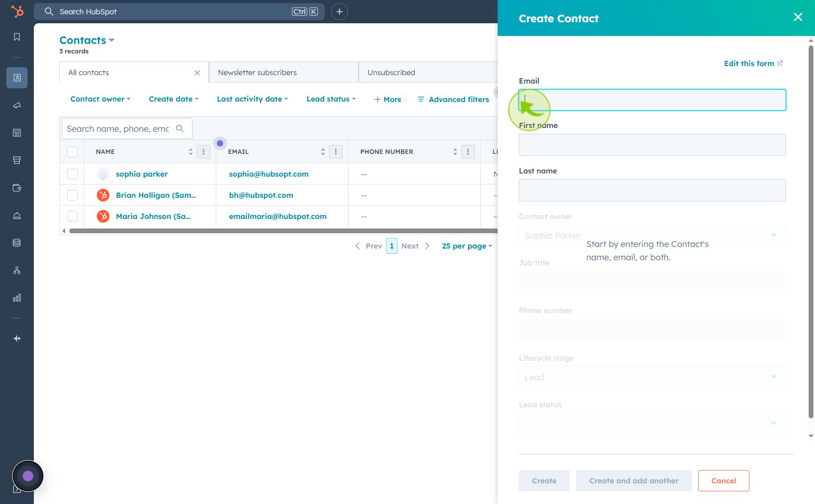This screenshot has height=504, width=815.
Task: Focus the Email input field
Action: [652, 100]
